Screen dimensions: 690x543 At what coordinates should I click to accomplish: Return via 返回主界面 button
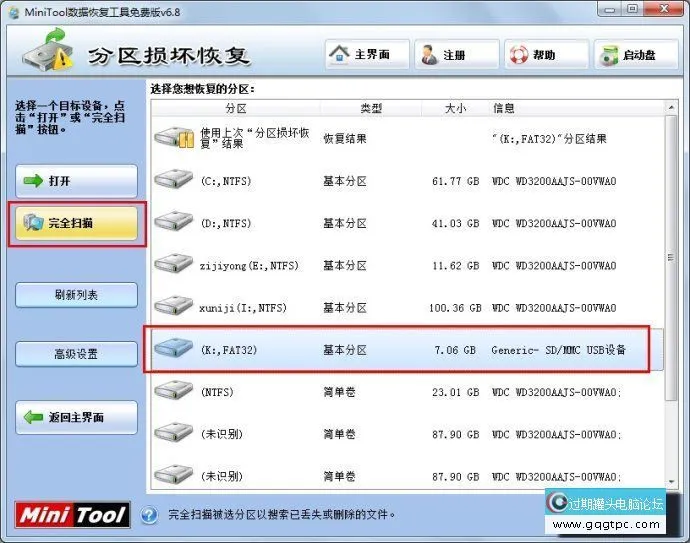point(77,417)
